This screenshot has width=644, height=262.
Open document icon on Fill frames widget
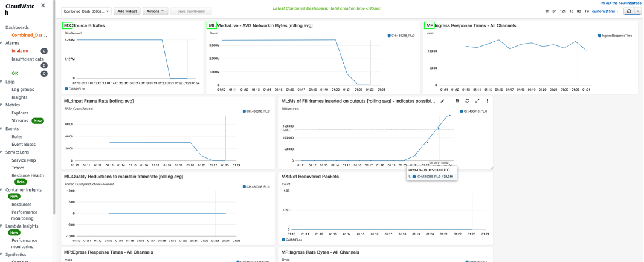pyautogui.click(x=457, y=101)
